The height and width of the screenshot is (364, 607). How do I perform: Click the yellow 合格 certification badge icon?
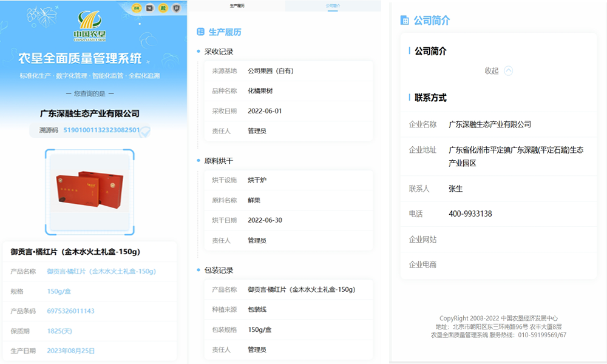click(136, 8)
